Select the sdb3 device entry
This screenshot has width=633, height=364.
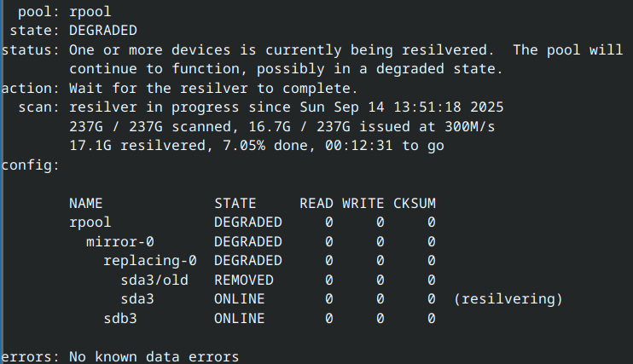(119, 318)
